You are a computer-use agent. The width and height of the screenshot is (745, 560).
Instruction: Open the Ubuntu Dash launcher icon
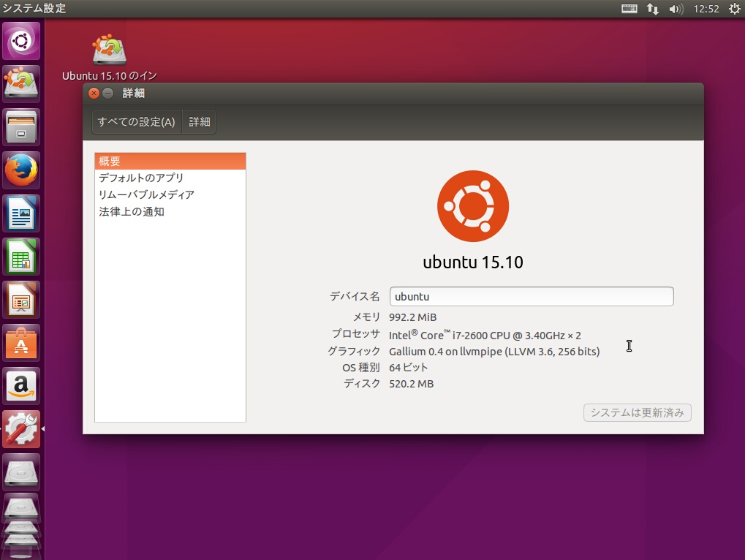[20, 40]
